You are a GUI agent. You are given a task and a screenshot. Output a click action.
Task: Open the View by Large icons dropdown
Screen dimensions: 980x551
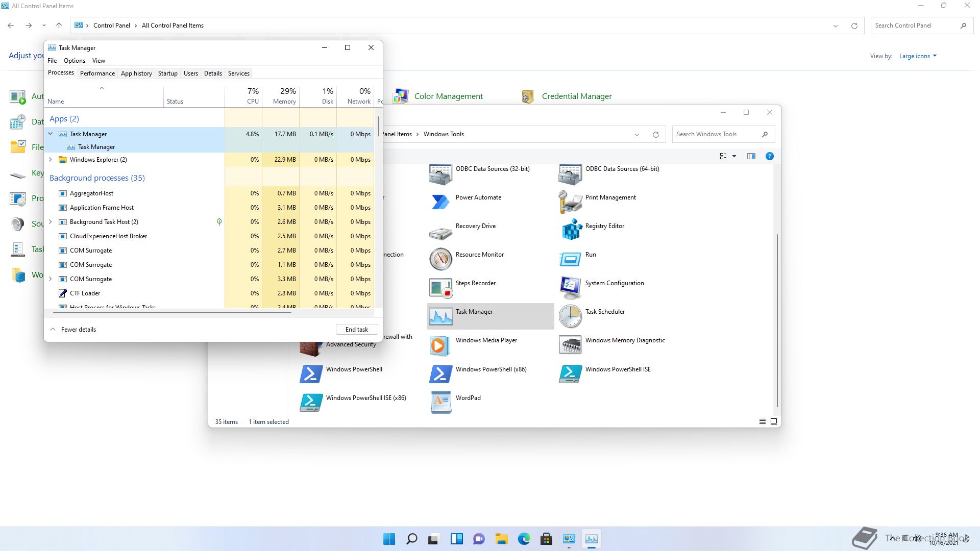(x=918, y=56)
